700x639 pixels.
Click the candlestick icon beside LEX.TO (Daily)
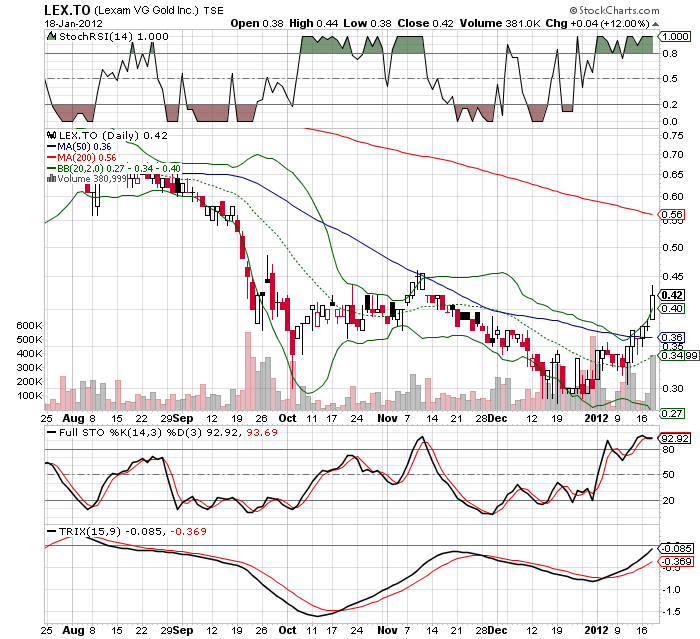pos(51,135)
